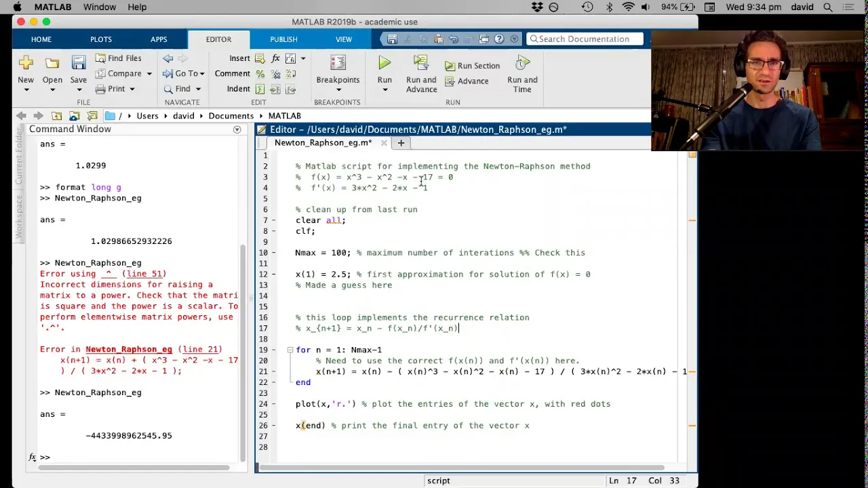Click Newton_Raphson_eg error link
This screenshot has width=868, height=488.
[129, 350]
